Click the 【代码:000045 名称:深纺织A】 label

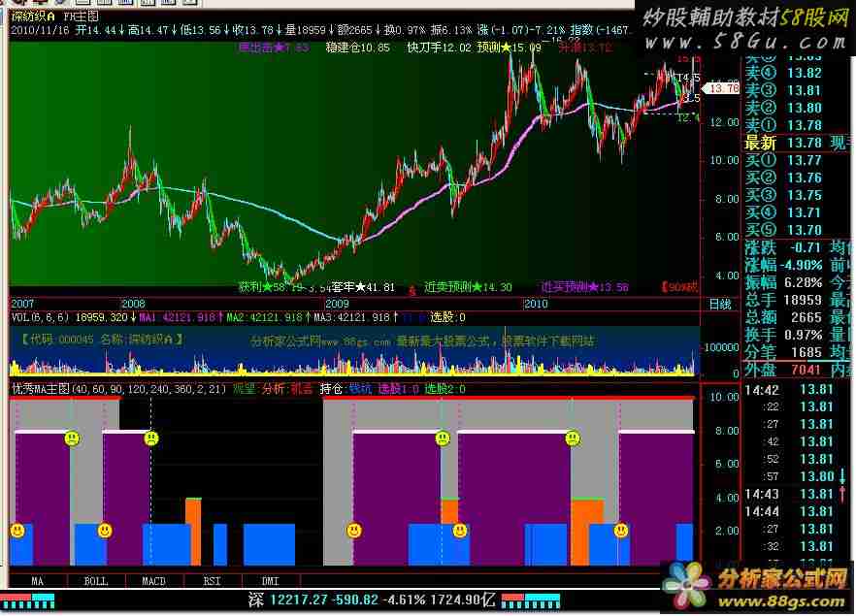pos(101,340)
